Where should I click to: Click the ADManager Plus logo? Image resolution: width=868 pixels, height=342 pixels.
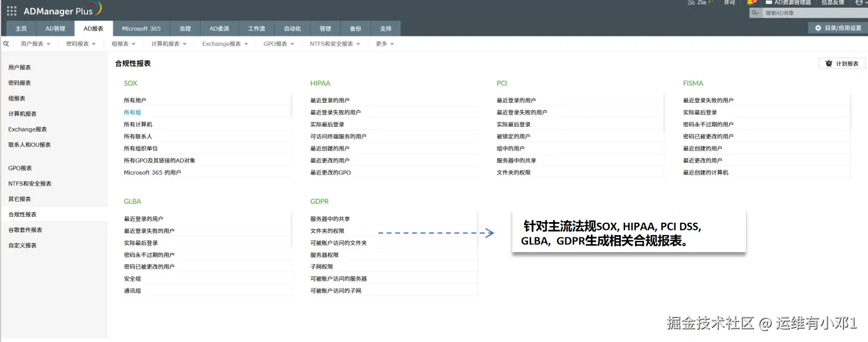[x=62, y=9]
